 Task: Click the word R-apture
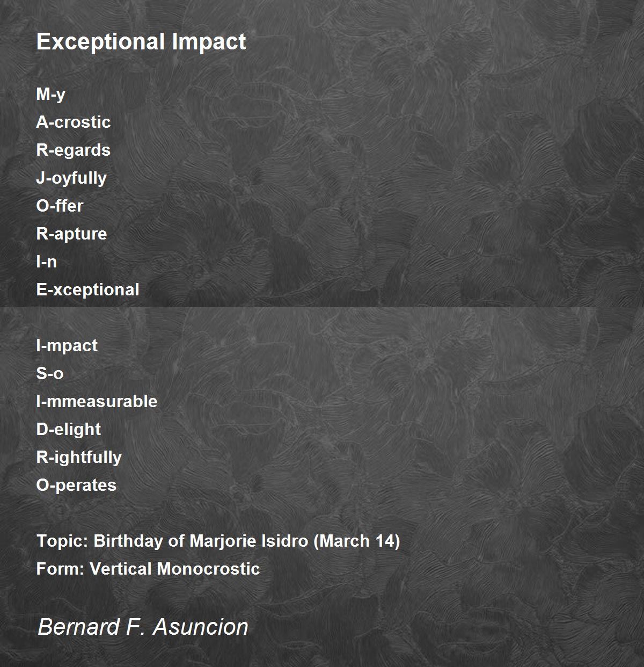tap(71, 234)
